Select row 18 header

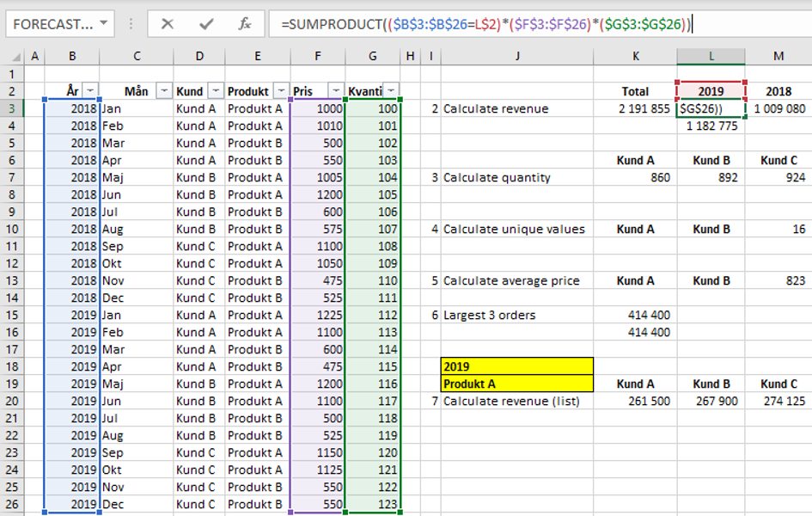point(12,366)
